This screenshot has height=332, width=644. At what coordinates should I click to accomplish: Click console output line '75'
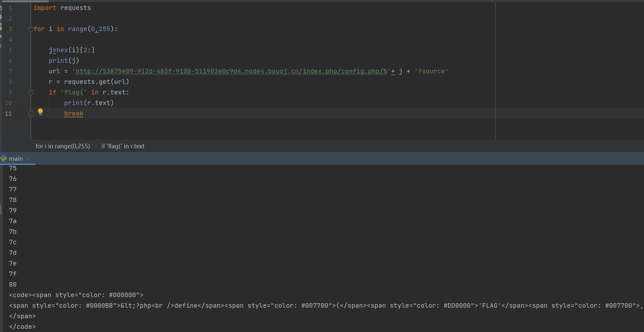click(13, 168)
